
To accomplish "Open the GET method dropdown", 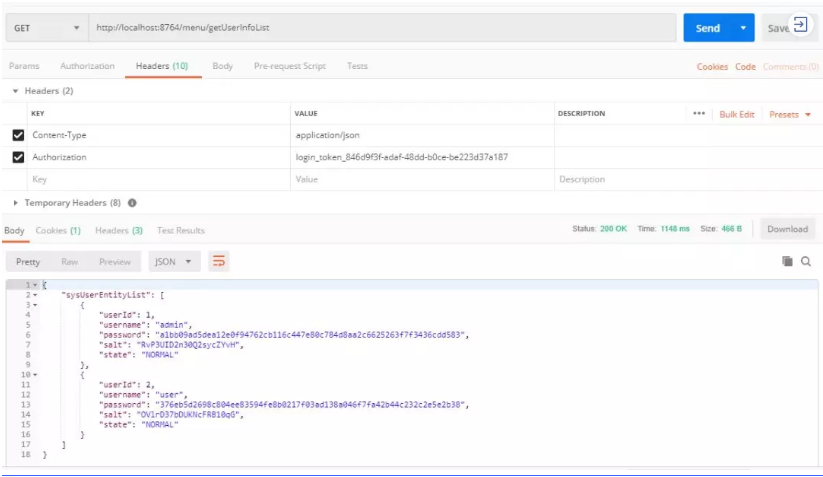I will [46, 28].
